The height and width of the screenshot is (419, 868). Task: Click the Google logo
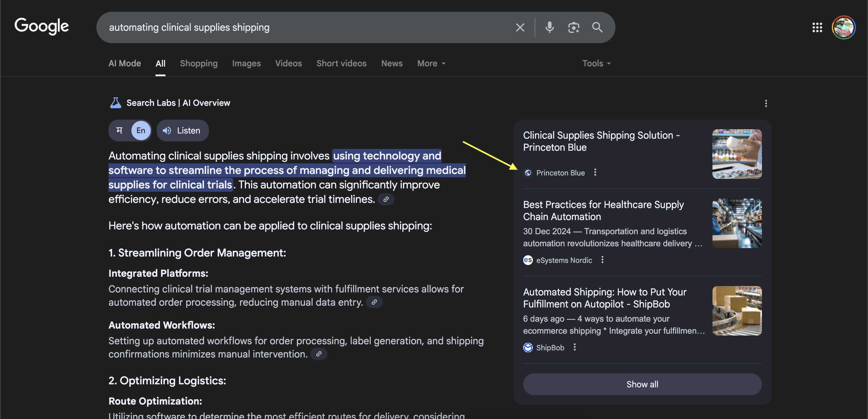[42, 26]
